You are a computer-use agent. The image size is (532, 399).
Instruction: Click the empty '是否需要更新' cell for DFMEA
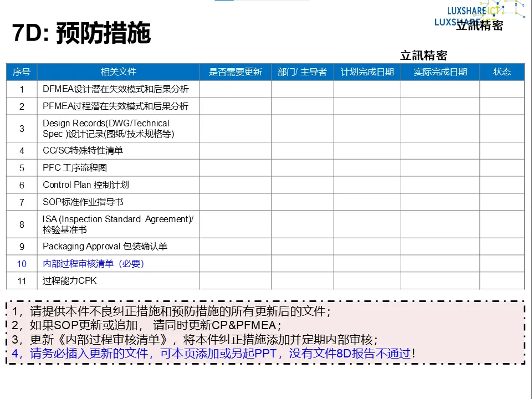(236, 89)
